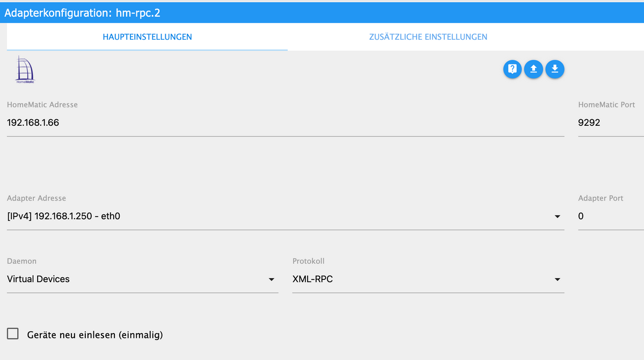Image resolution: width=644 pixels, height=360 pixels.
Task: Open the Adapter Adresse dropdown with 192.168.1.250 - eth0
Action: click(x=286, y=216)
